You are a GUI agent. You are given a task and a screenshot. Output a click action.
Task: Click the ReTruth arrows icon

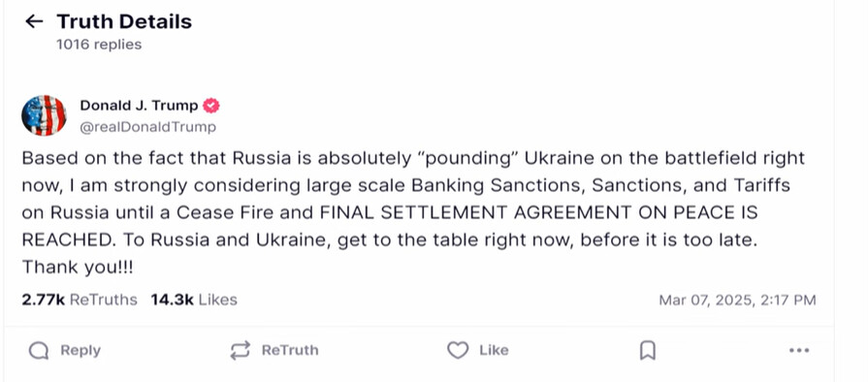(241, 350)
